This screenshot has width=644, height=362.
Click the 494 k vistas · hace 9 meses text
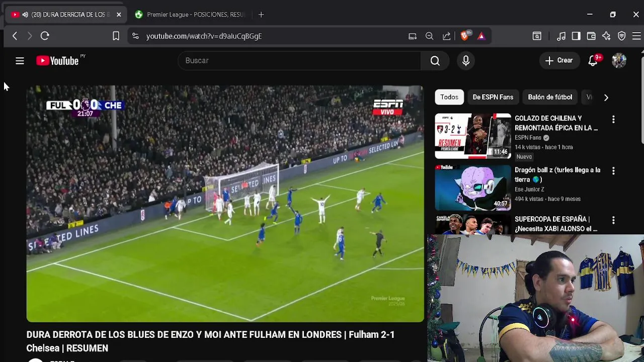click(547, 199)
